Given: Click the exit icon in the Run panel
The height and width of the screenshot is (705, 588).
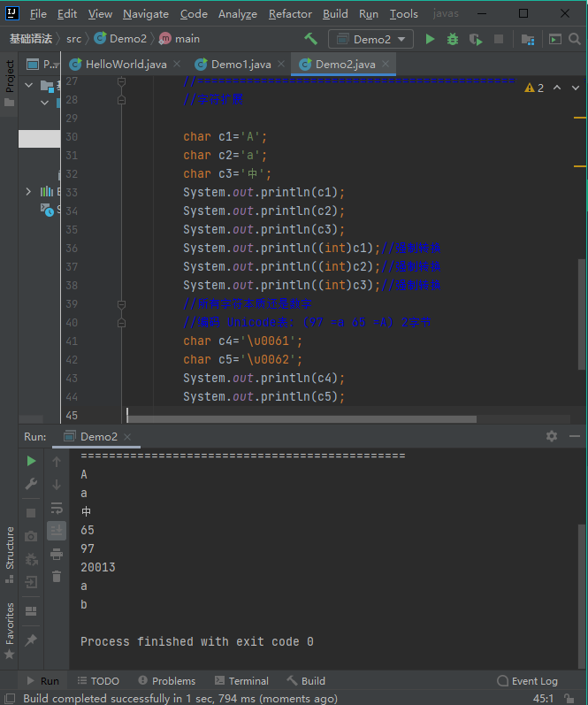Looking at the screenshot, I should pyautogui.click(x=31, y=582).
